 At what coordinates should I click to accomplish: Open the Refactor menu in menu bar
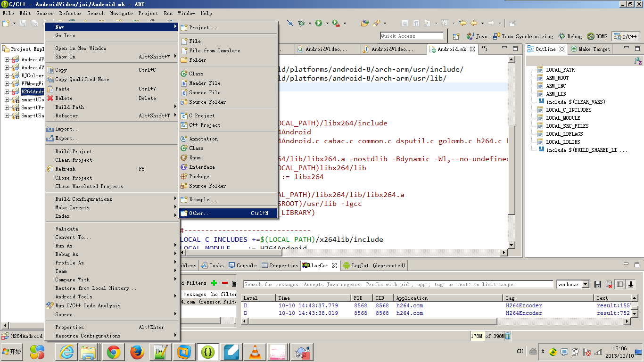point(70,13)
